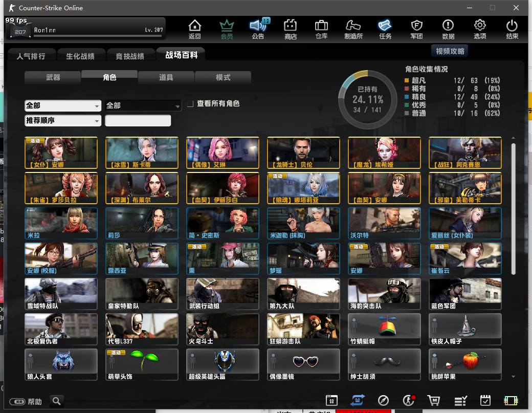This screenshot has width=532, height=413.
Task: Enable the 查看所有角色 checkbox
Action: [190, 104]
